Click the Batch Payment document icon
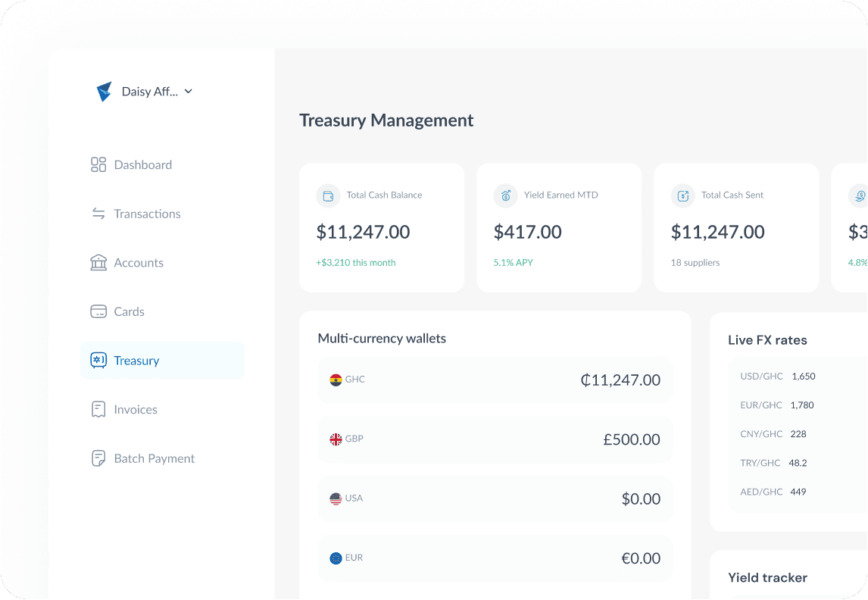This screenshot has width=868, height=600. coord(98,458)
